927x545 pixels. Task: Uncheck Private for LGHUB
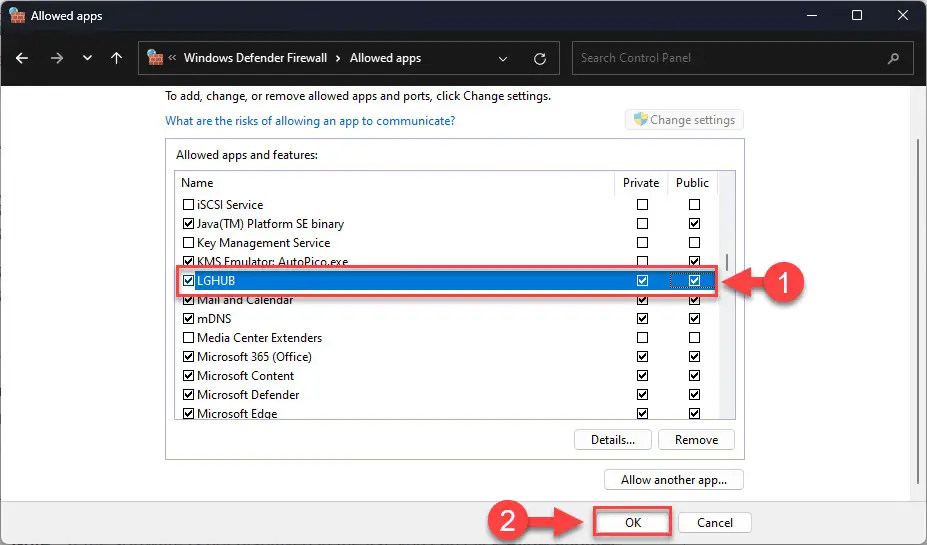pyautogui.click(x=642, y=280)
